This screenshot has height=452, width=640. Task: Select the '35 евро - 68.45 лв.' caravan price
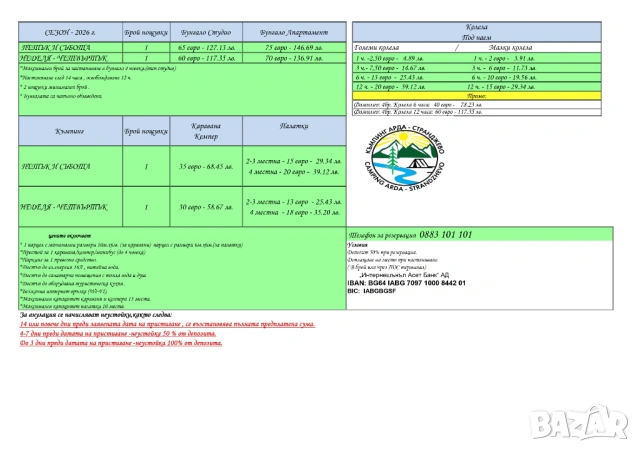(206, 167)
